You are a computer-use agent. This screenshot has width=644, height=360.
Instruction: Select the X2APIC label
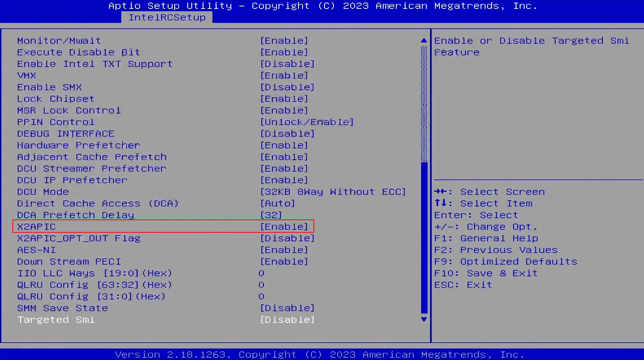[36, 227]
